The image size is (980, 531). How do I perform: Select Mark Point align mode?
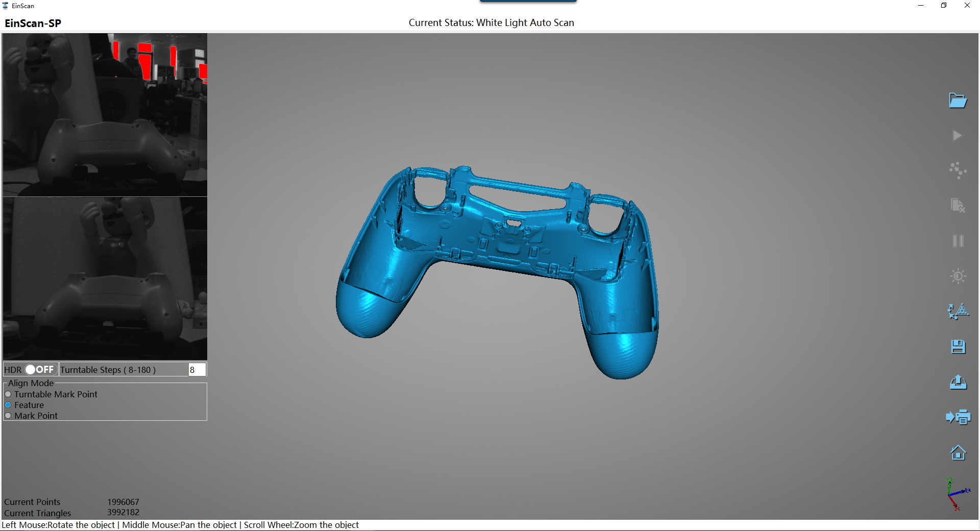coord(8,416)
